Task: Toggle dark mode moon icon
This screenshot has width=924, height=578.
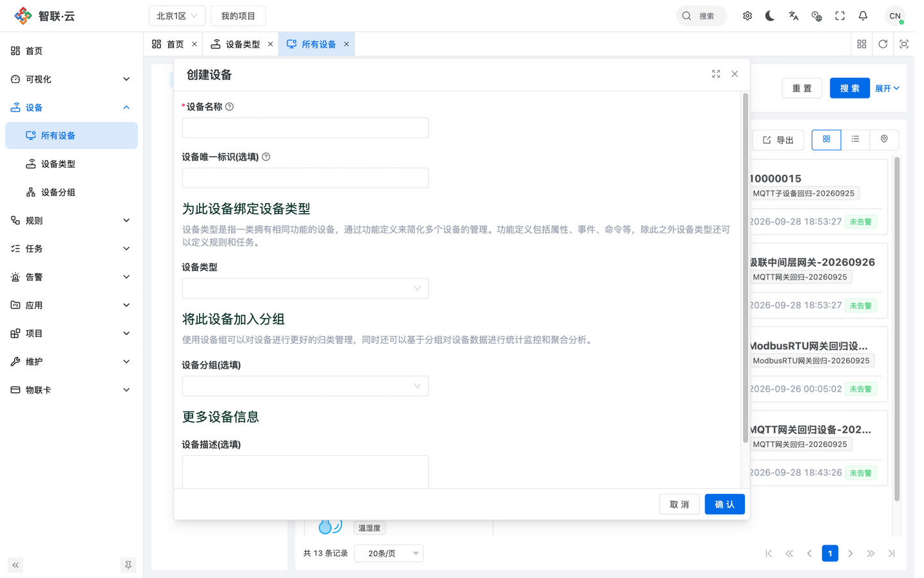Action: point(770,16)
